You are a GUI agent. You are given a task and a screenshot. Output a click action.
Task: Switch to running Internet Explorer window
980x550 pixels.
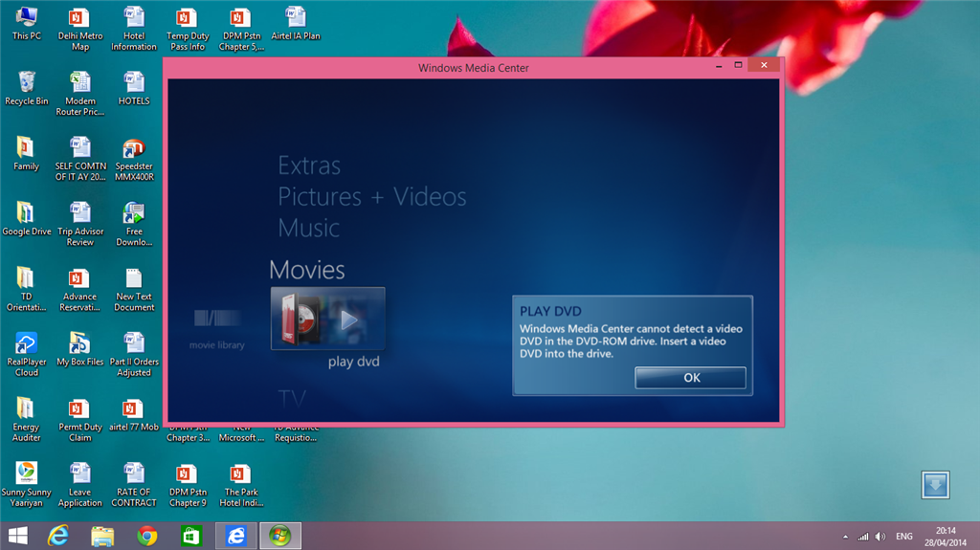coord(236,536)
